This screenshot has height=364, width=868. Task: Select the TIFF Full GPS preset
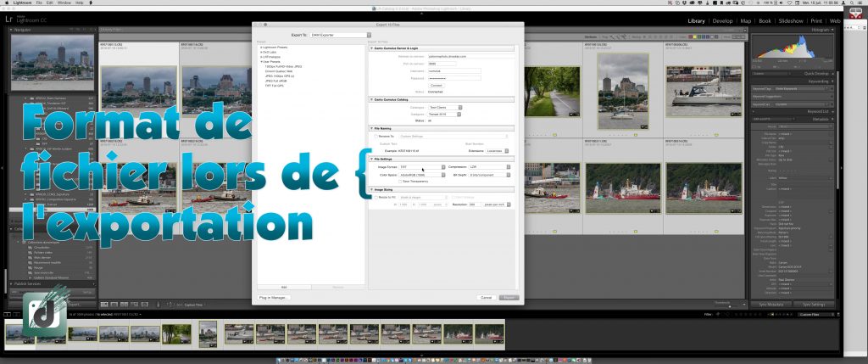click(274, 87)
